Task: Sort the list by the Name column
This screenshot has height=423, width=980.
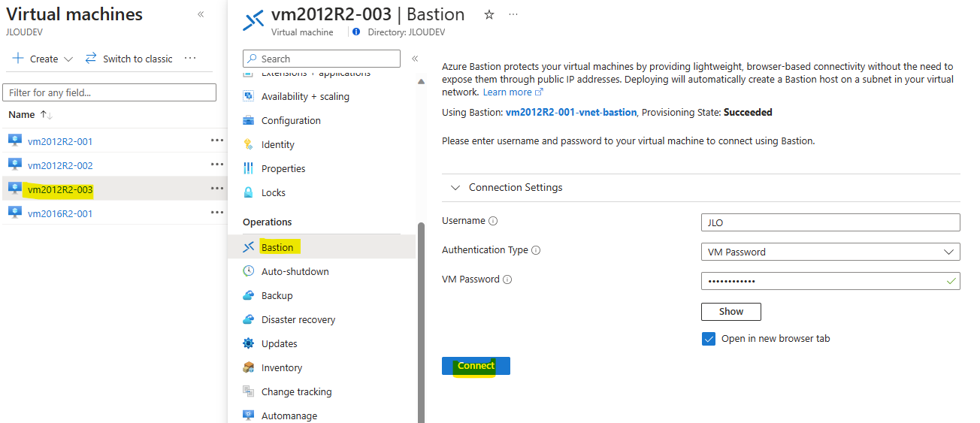Action: tap(30, 114)
